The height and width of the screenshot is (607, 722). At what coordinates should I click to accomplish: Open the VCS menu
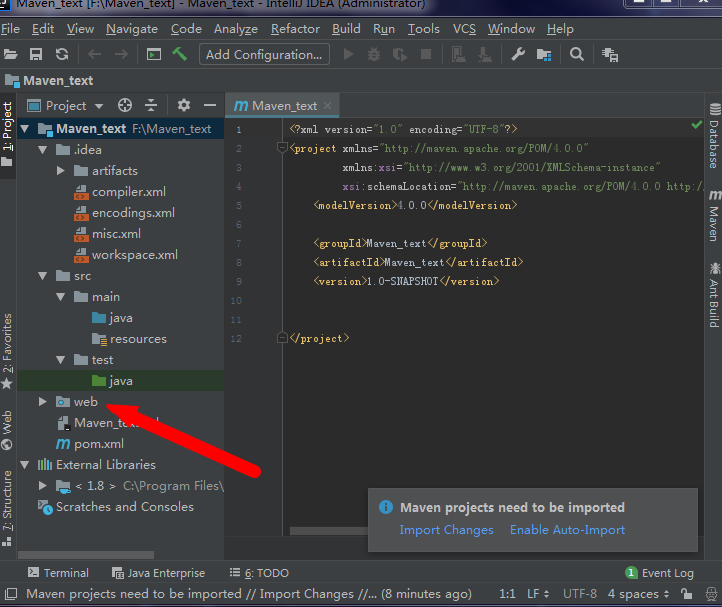tap(464, 29)
